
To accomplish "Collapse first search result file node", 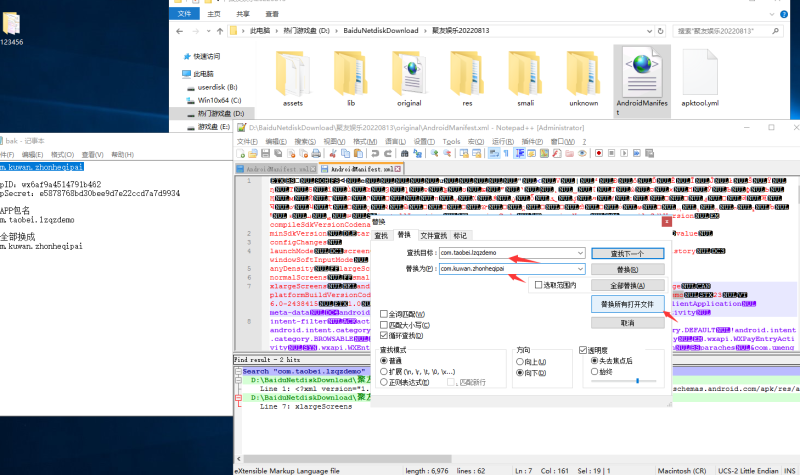I will coord(238,380).
